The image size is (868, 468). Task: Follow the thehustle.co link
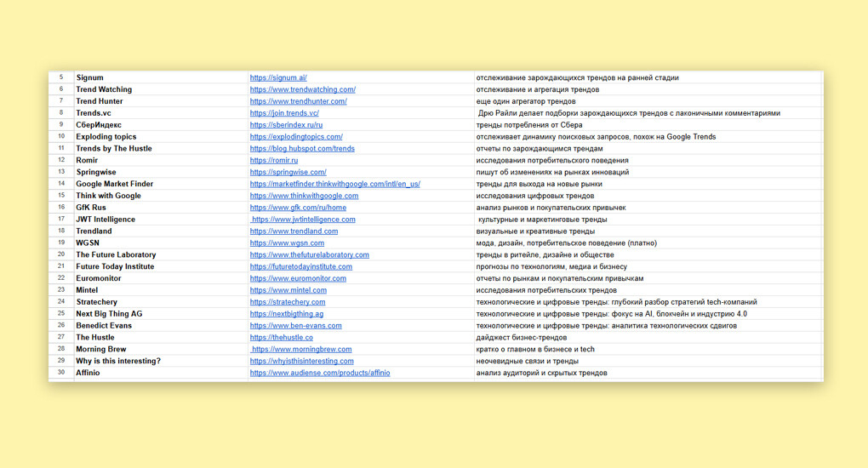281,337
